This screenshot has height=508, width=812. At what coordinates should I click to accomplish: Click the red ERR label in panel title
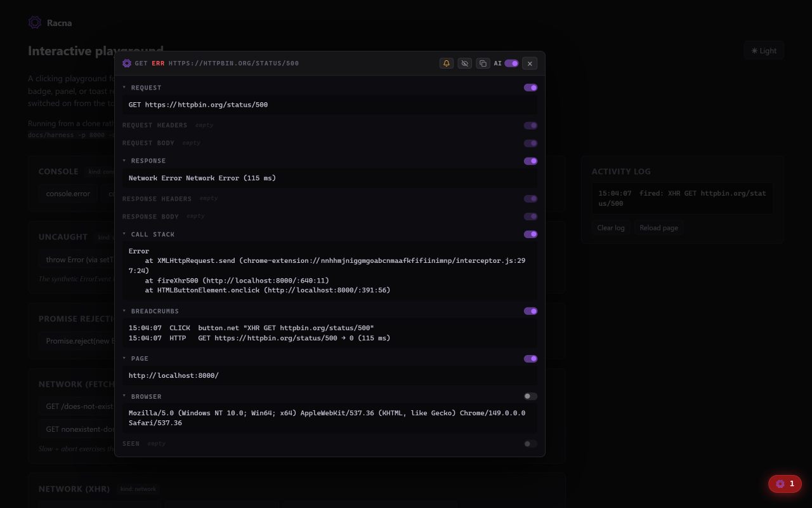(158, 63)
